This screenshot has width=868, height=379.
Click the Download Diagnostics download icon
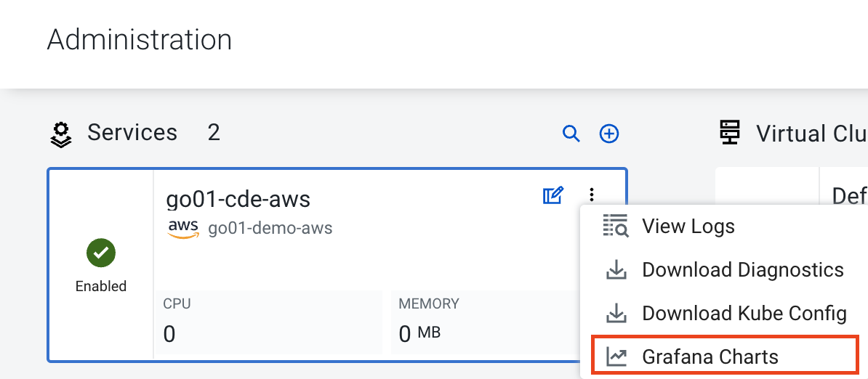tap(616, 270)
